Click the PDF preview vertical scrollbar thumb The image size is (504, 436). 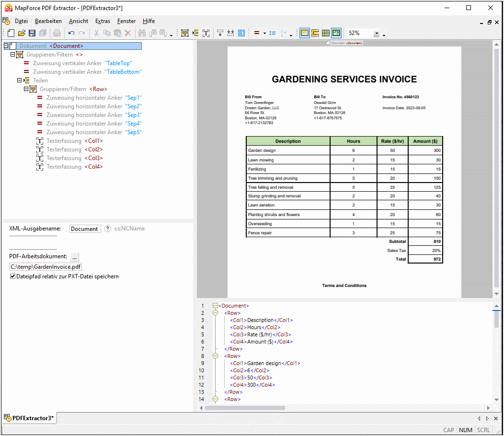coord(496,167)
